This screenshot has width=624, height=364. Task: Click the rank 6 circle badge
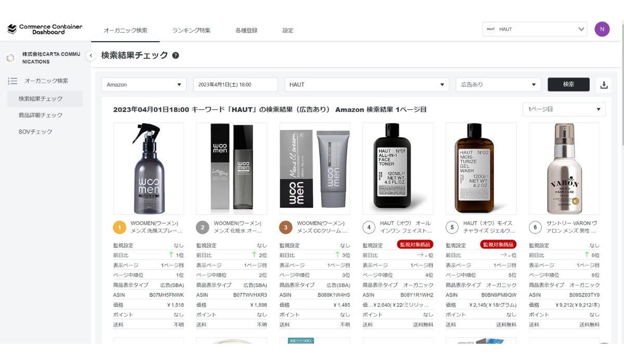536,227
